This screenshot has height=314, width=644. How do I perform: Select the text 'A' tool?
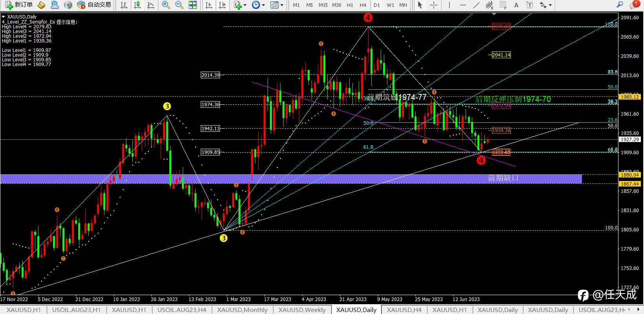click(x=516, y=5)
